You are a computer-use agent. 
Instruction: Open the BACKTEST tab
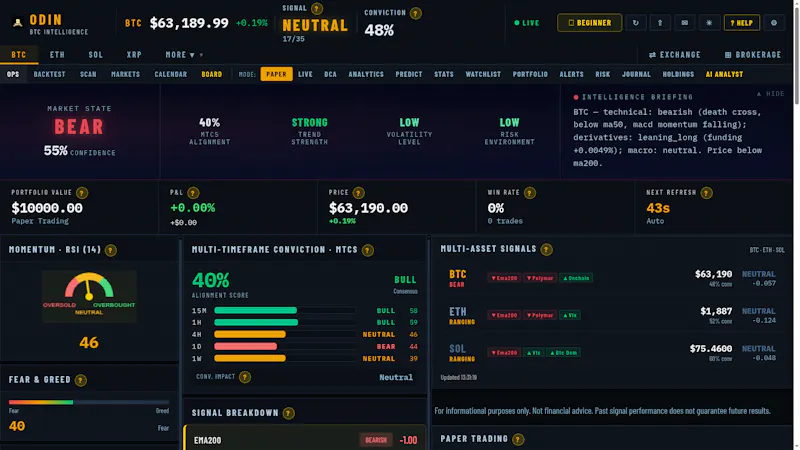(x=49, y=74)
